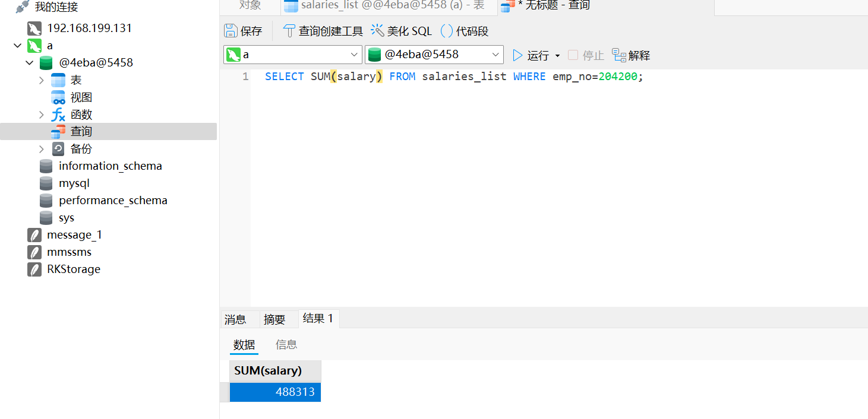Click the 192.168.199.131 connection icon
The image size is (868, 419).
pos(34,28)
